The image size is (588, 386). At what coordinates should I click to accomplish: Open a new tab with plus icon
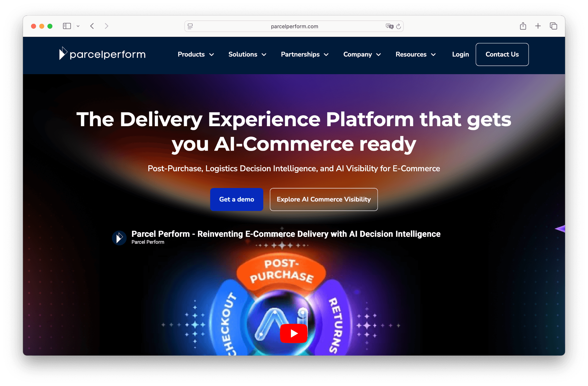tap(538, 26)
